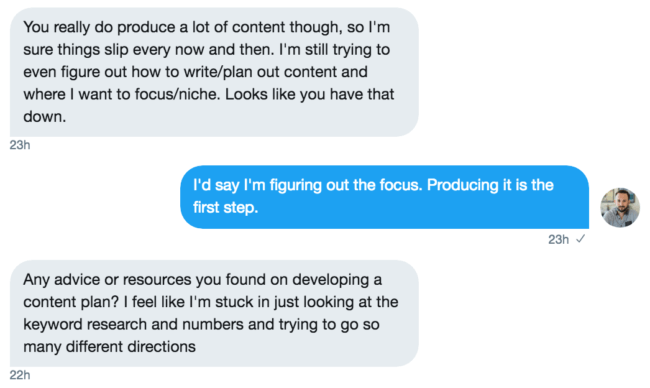Click the 23h timestamp under the blue message

tap(558, 240)
